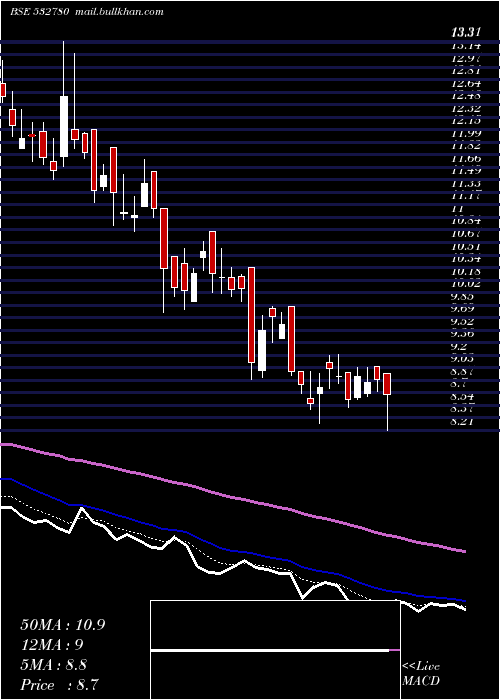Click the <<Live MACD label
Screen dimensions: 500x700
(421, 673)
